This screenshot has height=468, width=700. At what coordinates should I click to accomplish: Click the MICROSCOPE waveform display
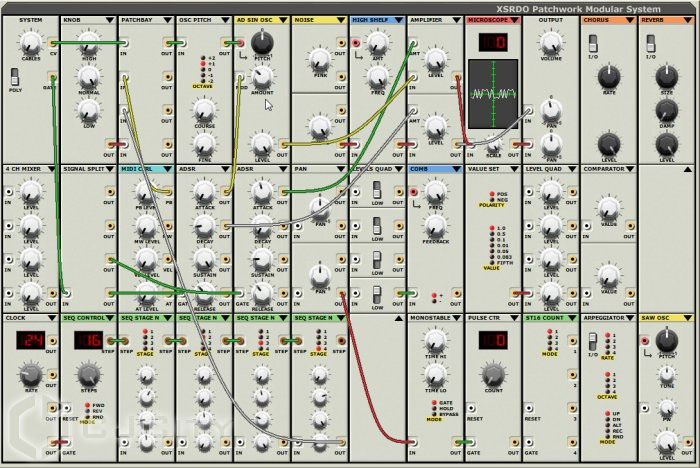(493, 94)
